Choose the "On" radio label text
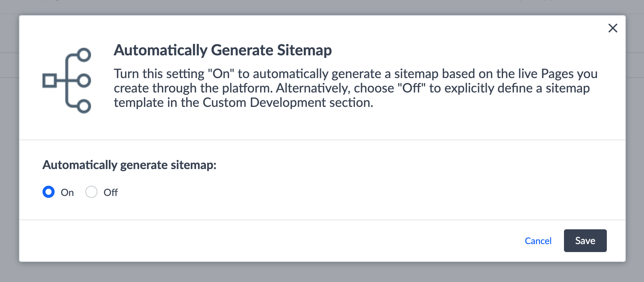This screenshot has width=644, height=282. pyautogui.click(x=67, y=193)
